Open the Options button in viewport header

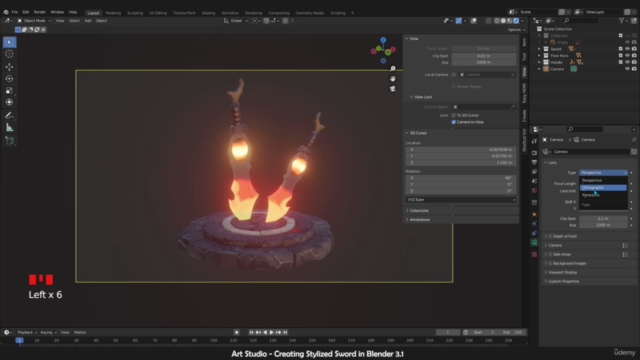click(516, 30)
